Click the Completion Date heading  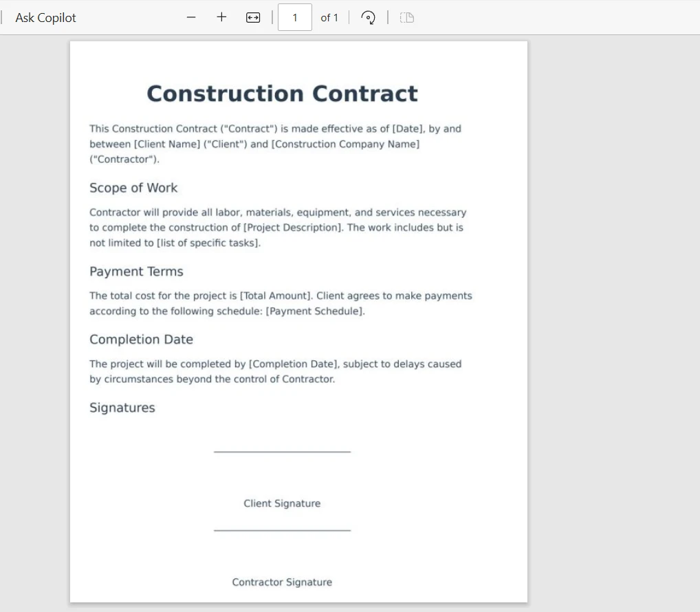[x=141, y=340]
